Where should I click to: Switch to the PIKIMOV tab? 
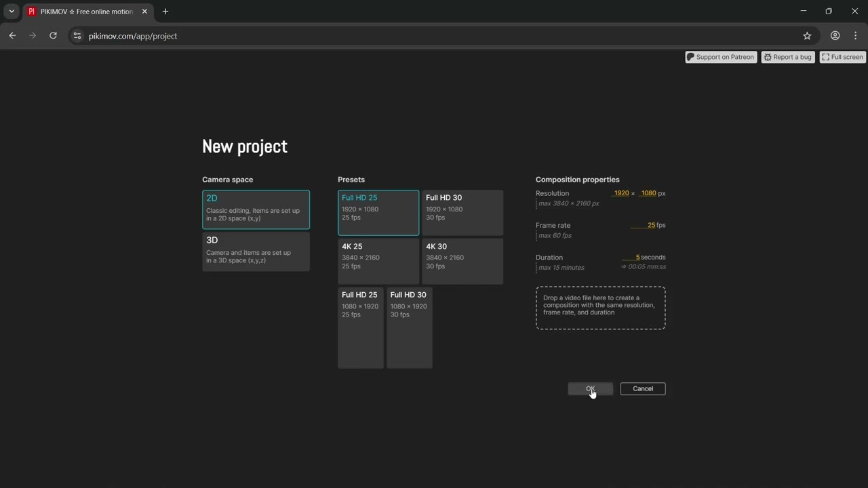click(x=87, y=12)
